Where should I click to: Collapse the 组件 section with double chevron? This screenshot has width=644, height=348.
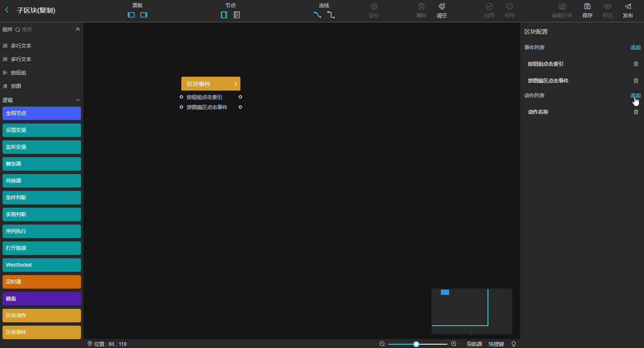[x=78, y=29]
